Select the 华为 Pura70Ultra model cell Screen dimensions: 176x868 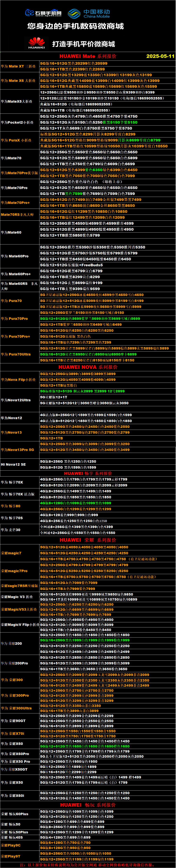20,354
